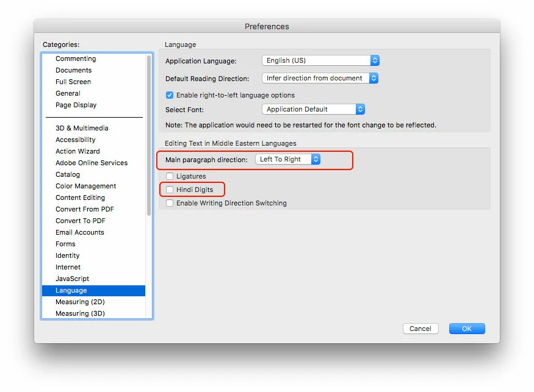
Task: Enable Writing Direction Switching checkbox
Action: 170,203
